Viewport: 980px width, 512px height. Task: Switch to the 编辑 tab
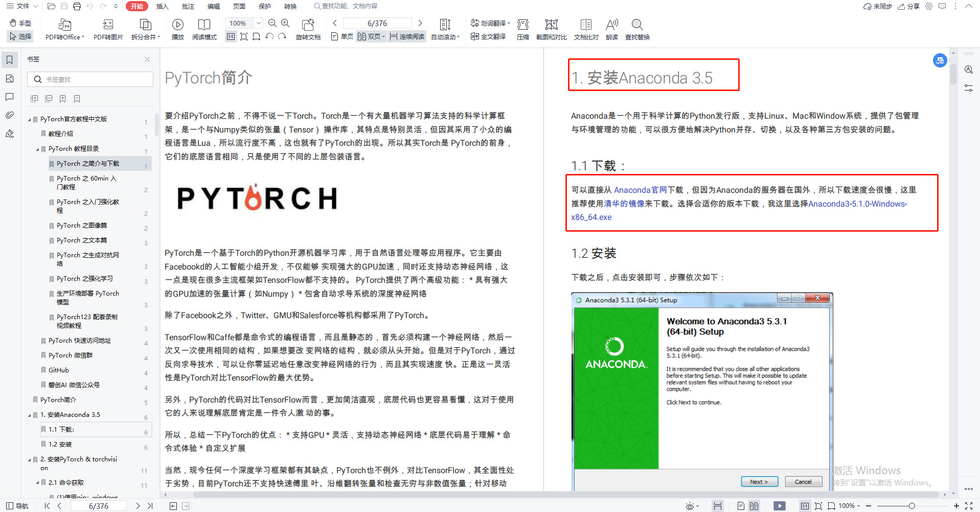pyautogui.click(x=213, y=6)
